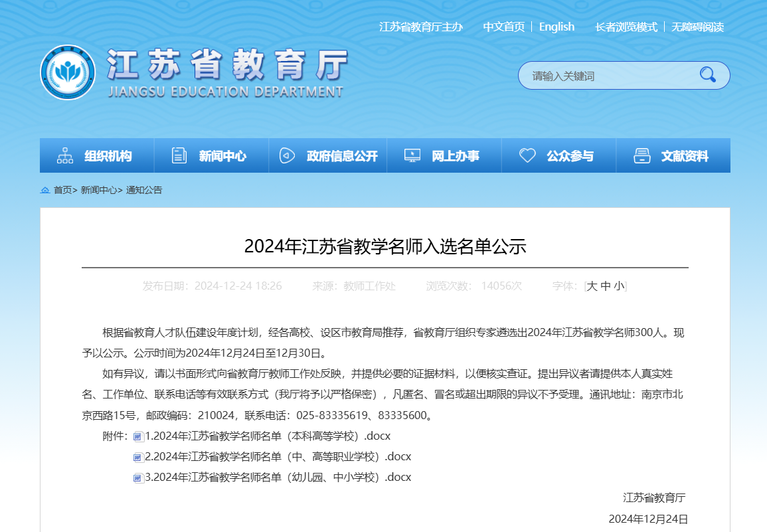Screen dimensions: 767x532
Task: Click the Jiangsu Education Department logo emblem
Action: coord(68,72)
